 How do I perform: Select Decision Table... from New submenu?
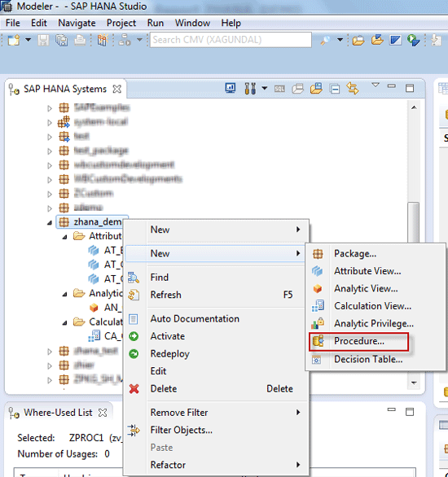tap(375, 359)
